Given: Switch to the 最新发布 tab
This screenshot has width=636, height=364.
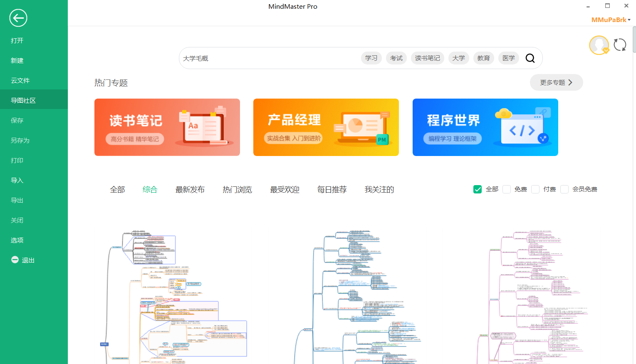Looking at the screenshot, I should (190, 190).
